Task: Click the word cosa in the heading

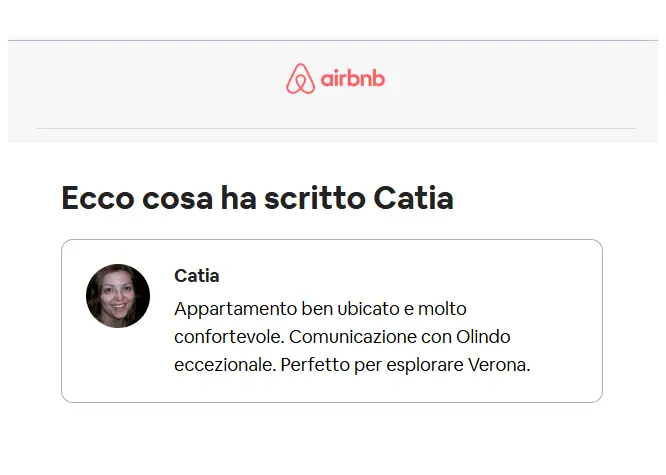Action: pos(177,200)
